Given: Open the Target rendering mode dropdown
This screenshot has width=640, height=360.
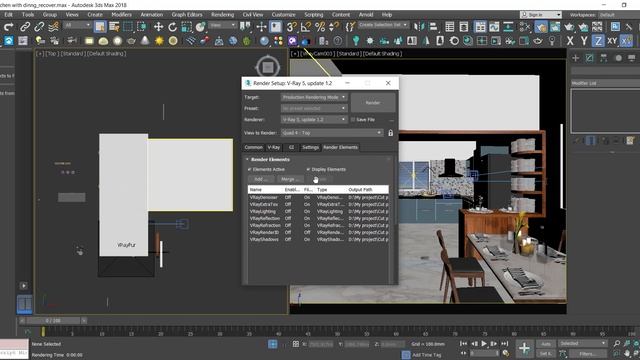Looking at the screenshot, I should tap(314, 97).
